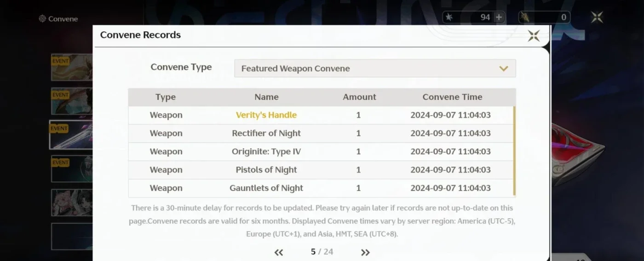The height and width of the screenshot is (261, 644).
Task: Select the highlighted weapon EVENT banner
Action: coord(71,135)
